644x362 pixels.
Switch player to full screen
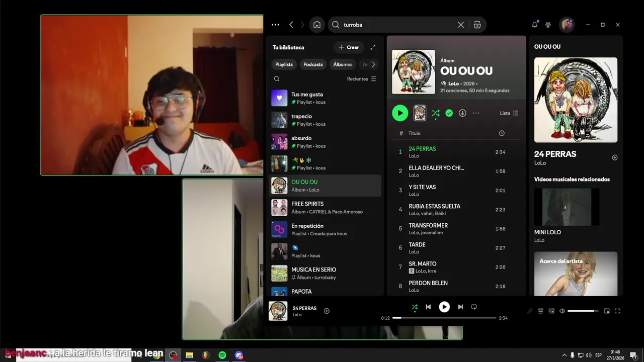(617, 311)
